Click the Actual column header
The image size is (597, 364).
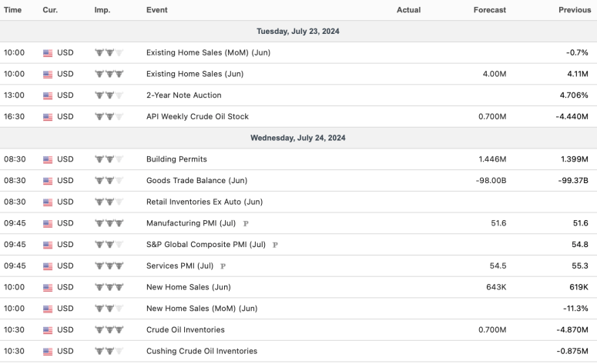408,10
